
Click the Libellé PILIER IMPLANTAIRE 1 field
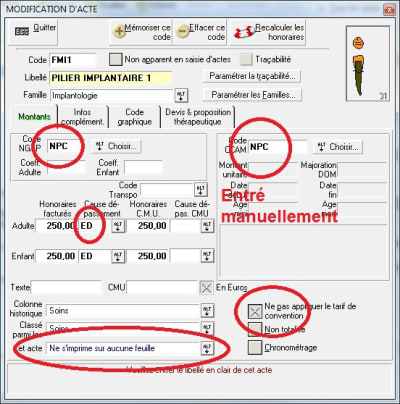pyautogui.click(x=111, y=78)
